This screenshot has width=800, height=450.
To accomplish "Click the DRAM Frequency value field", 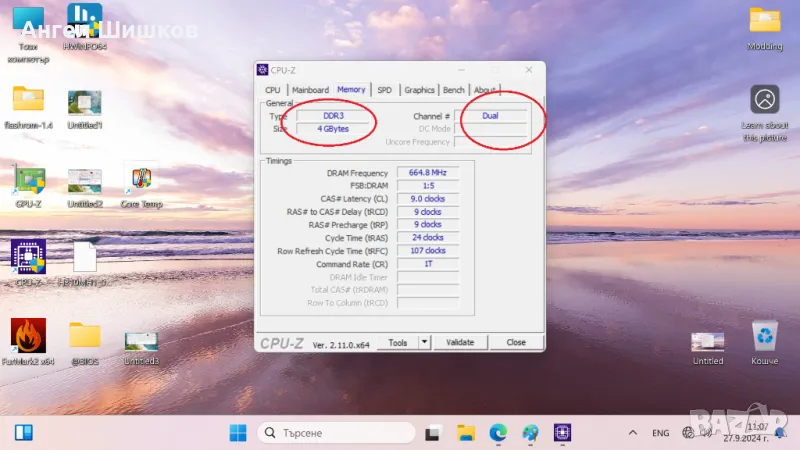I will point(427,173).
